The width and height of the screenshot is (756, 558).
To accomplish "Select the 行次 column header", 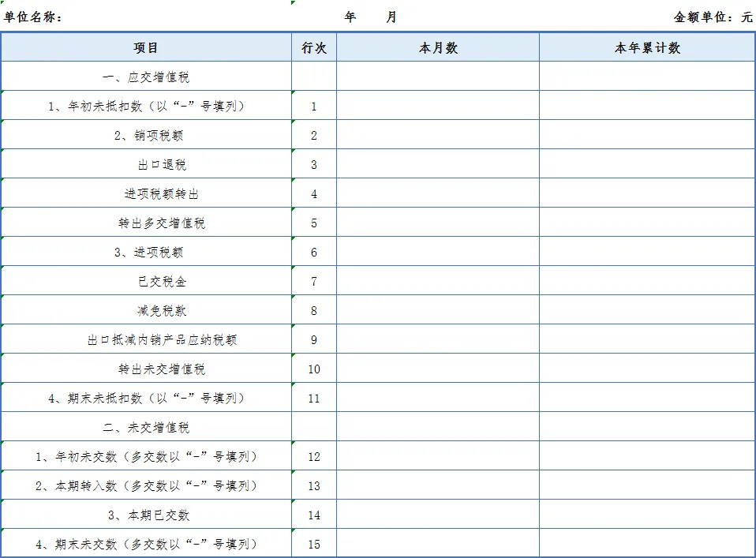I will tap(314, 47).
